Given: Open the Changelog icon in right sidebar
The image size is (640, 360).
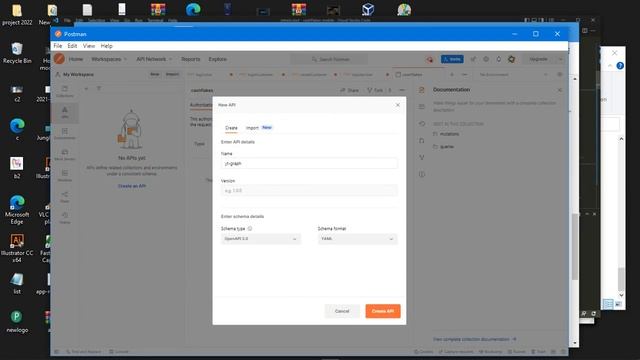Looking at the screenshot, I should point(422,124).
